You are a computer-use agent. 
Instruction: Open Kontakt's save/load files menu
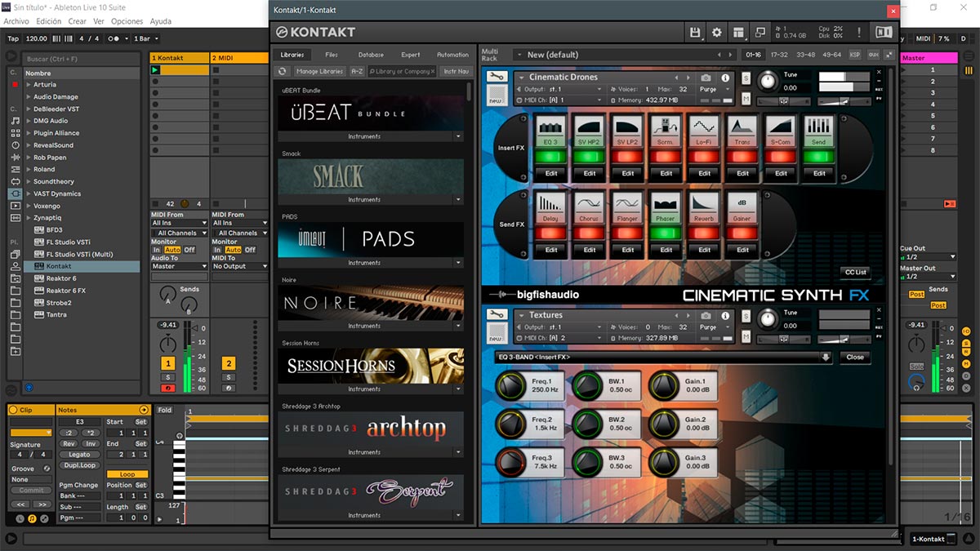point(695,32)
